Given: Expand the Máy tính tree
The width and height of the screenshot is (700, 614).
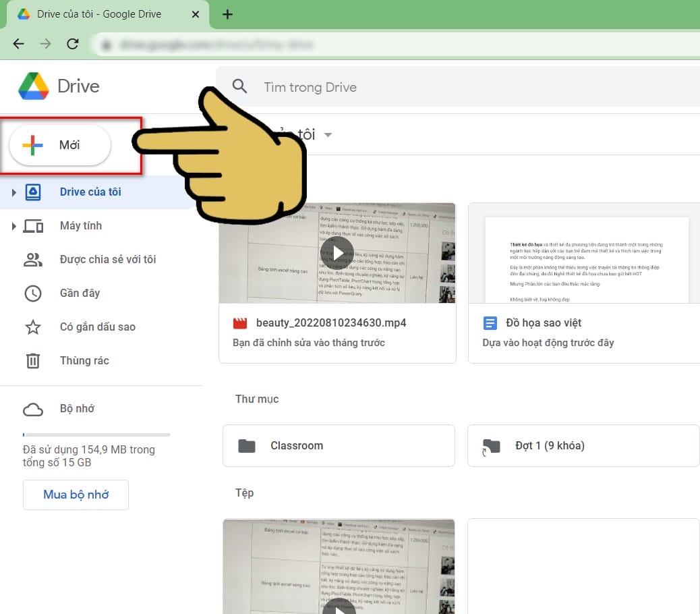Looking at the screenshot, I should tap(14, 226).
